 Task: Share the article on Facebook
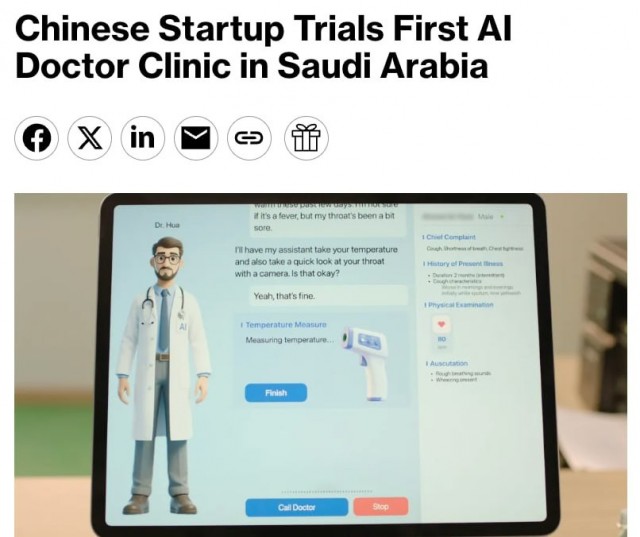click(x=36, y=138)
